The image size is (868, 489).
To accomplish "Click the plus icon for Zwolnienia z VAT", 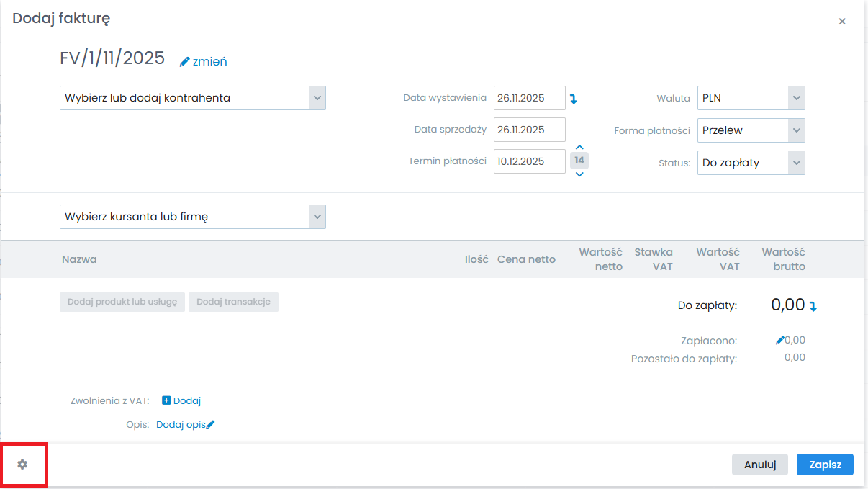I will (x=166, y=400).
